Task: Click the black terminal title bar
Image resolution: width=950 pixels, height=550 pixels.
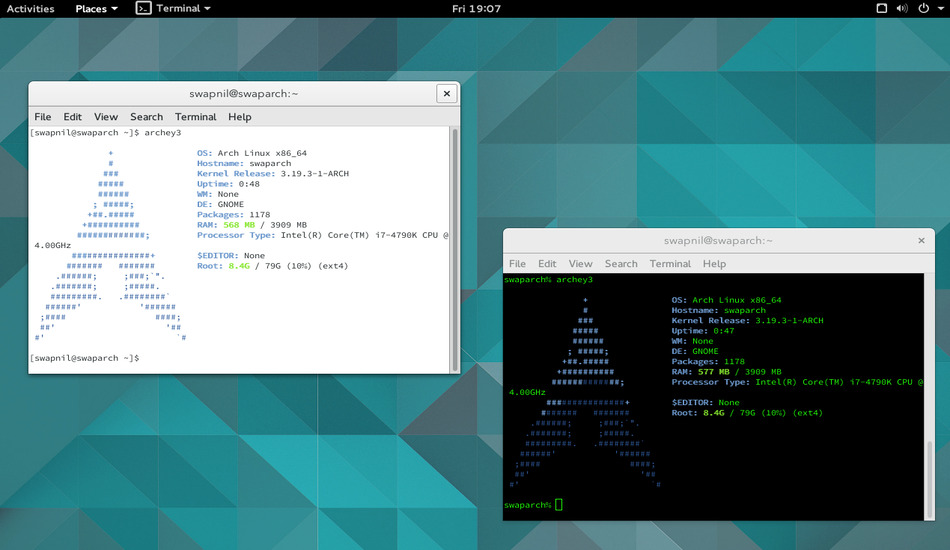Action: pos(718,240)
